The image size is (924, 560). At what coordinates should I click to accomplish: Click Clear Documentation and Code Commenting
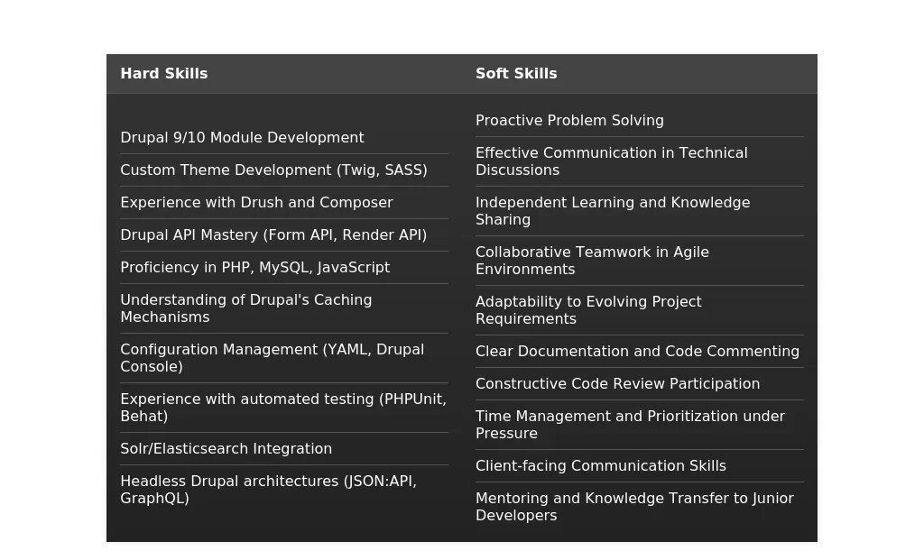pos(637,352)
